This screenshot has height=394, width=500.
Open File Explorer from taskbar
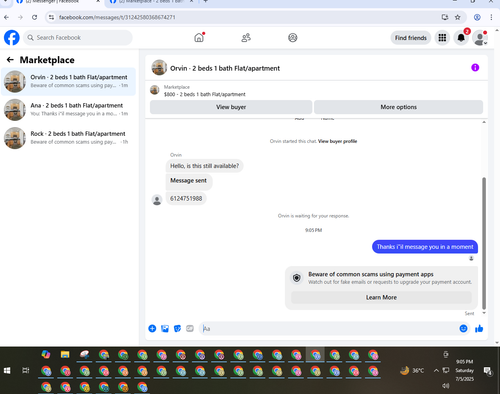[x=65, y=355]
